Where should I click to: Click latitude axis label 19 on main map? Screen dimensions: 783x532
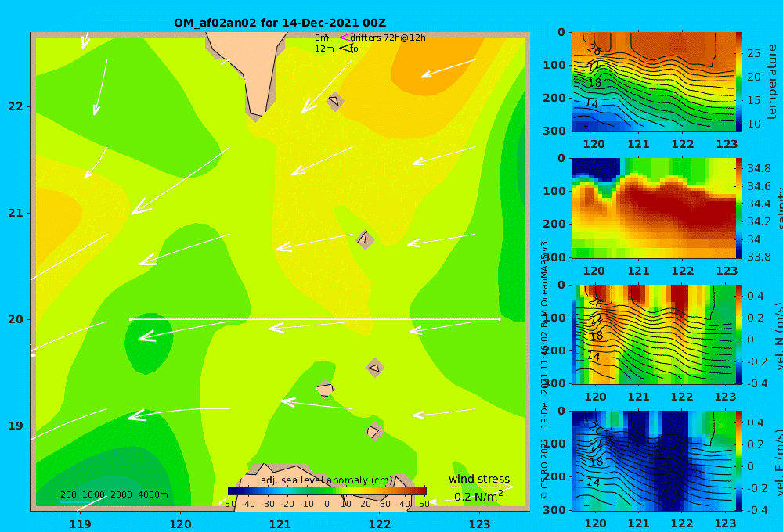click(16, 426)
